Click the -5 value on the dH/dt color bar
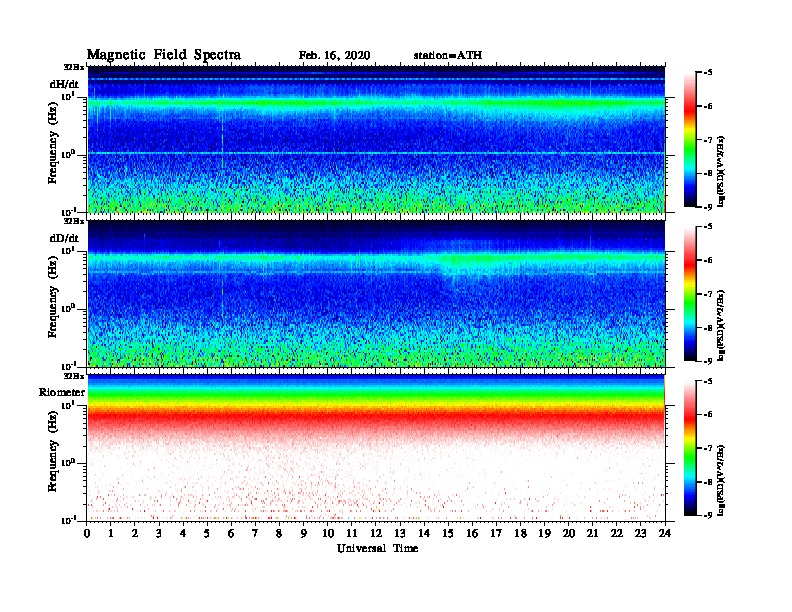 pos(708,73)
